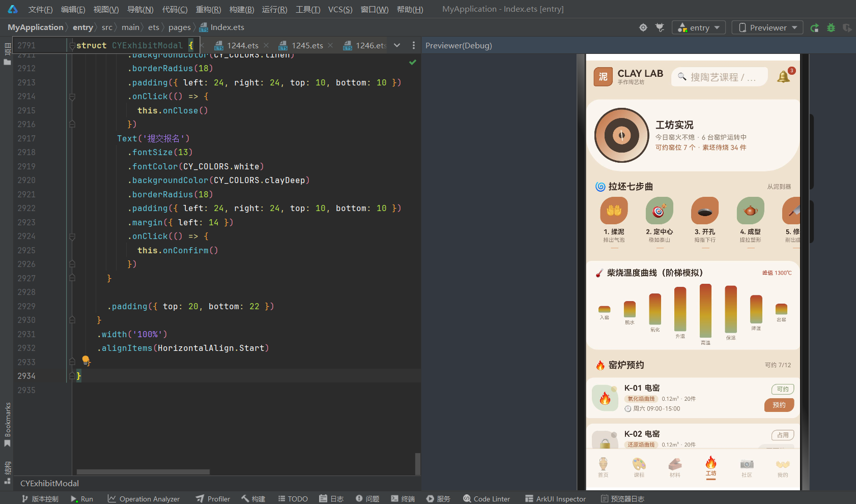
Task: Click 预约 button for K-01 电窑
Action: coord(779,405)
